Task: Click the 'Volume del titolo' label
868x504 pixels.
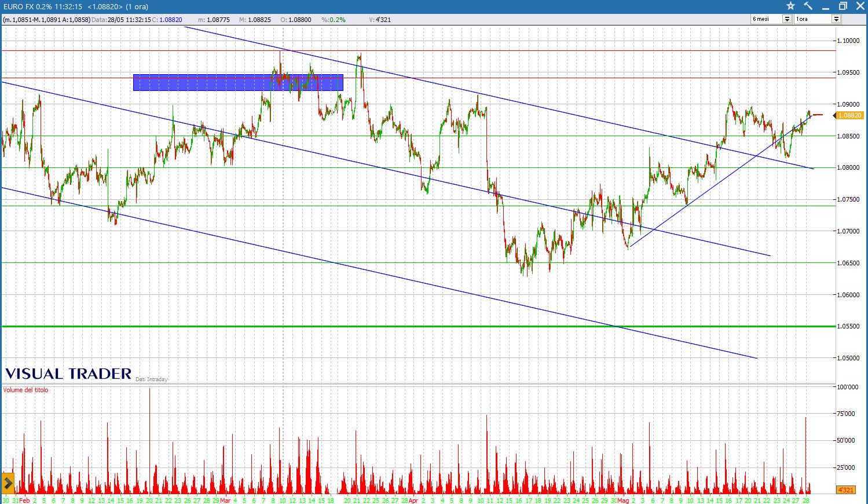Action: 26,390
